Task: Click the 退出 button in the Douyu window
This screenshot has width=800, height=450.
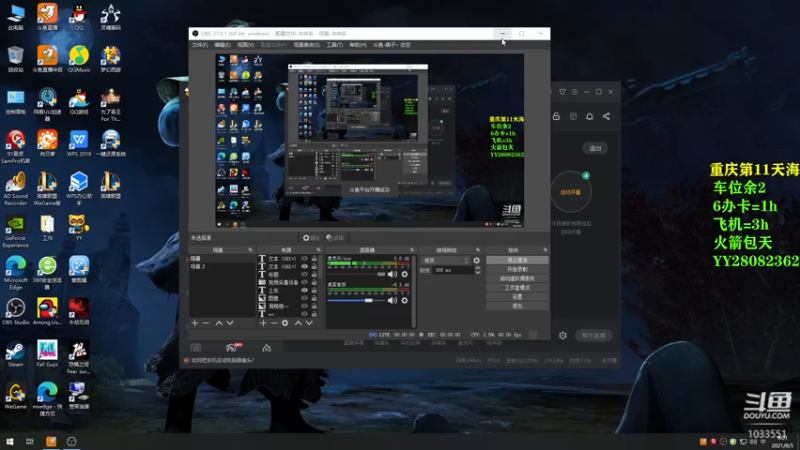Action: point(595,148)
